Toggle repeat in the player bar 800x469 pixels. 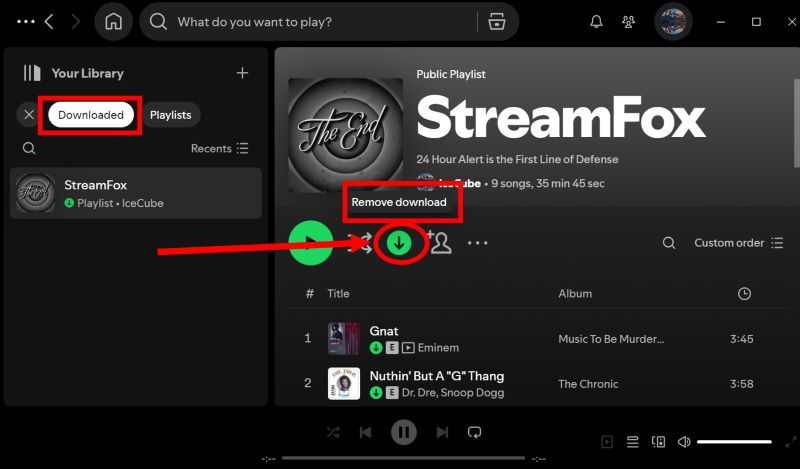(474, 433)
